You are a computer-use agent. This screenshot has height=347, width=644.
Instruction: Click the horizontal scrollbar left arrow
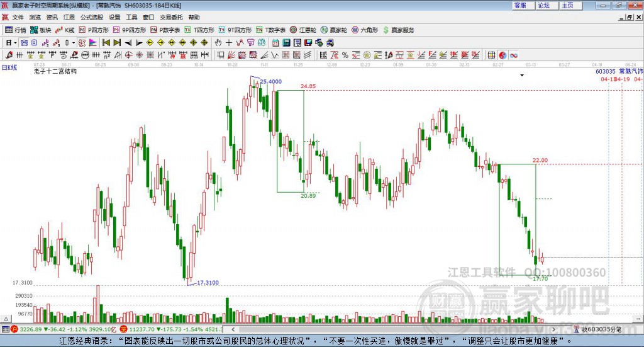pyautogui.click(x=233, y=329)
